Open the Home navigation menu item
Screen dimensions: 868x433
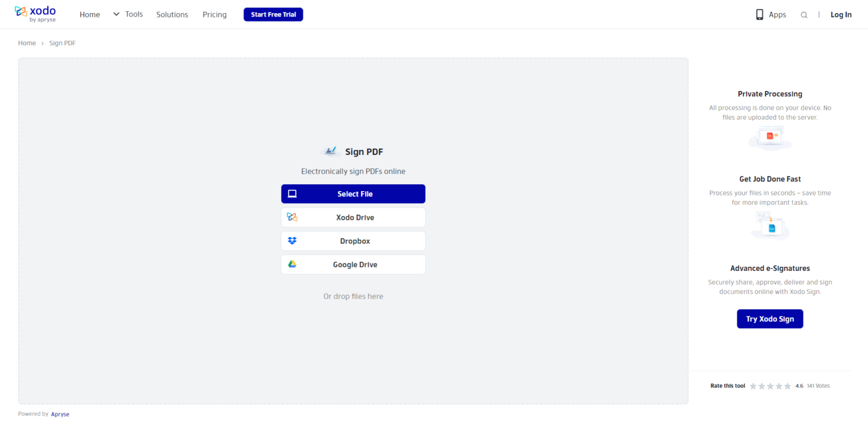[89, 14]
